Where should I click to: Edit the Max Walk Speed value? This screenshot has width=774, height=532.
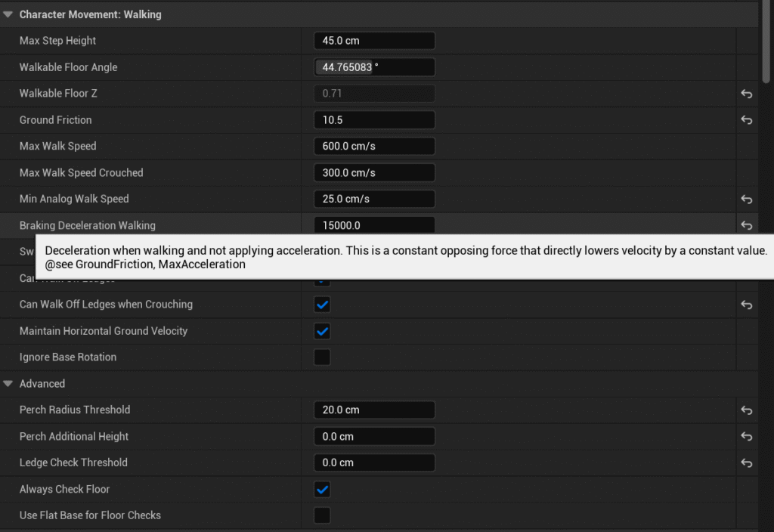[x=374, y=147]
